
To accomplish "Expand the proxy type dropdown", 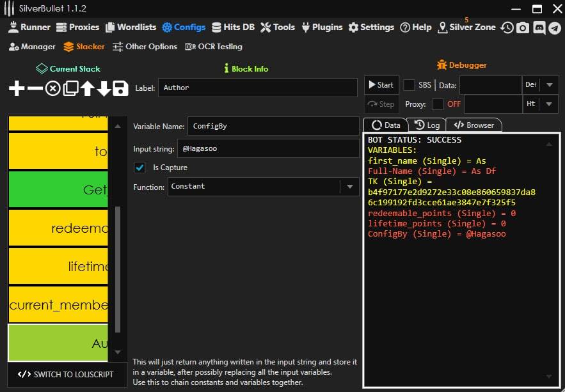I will [549, 104].
